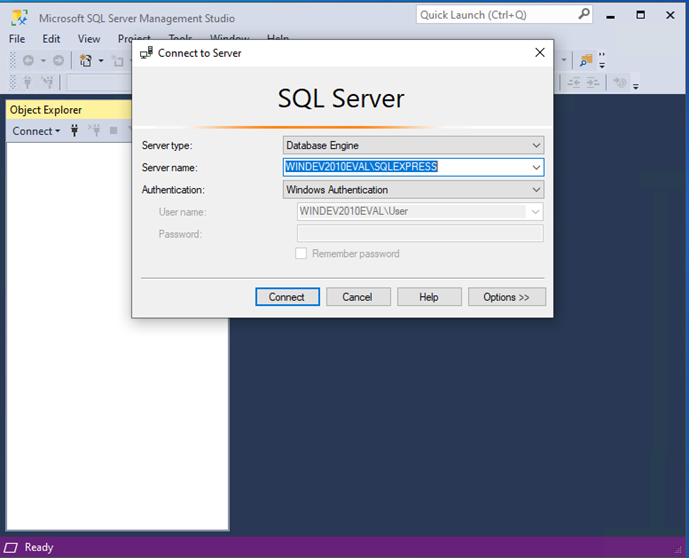
Task: Open the Connect dropdown in Object Explorer
Action: [x=36, y=131]
